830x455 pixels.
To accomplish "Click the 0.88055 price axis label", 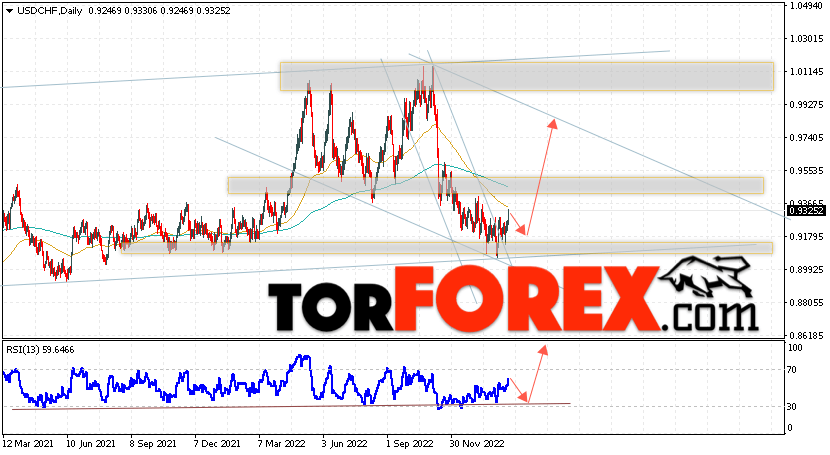I will coord(807,303).
